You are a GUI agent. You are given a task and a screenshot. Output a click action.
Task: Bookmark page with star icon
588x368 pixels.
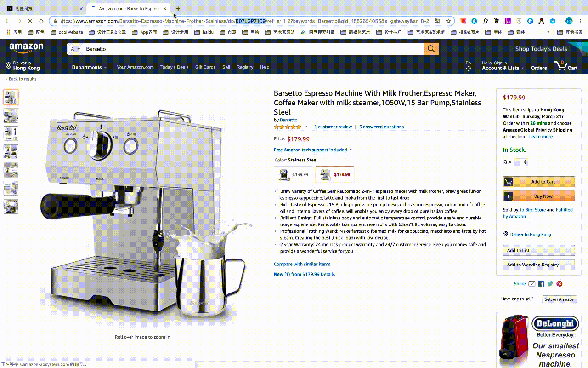click(448, 21)
